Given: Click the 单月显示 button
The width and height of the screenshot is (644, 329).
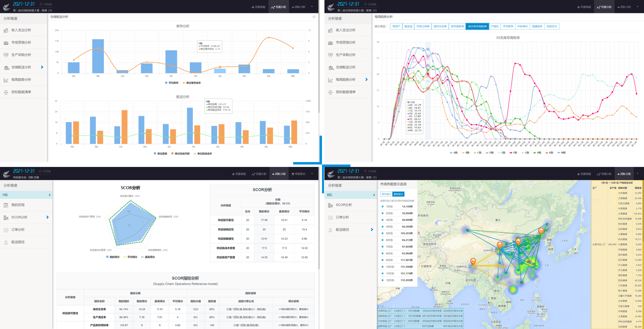Looking at the screenshot, I should [x=386, y=194].
